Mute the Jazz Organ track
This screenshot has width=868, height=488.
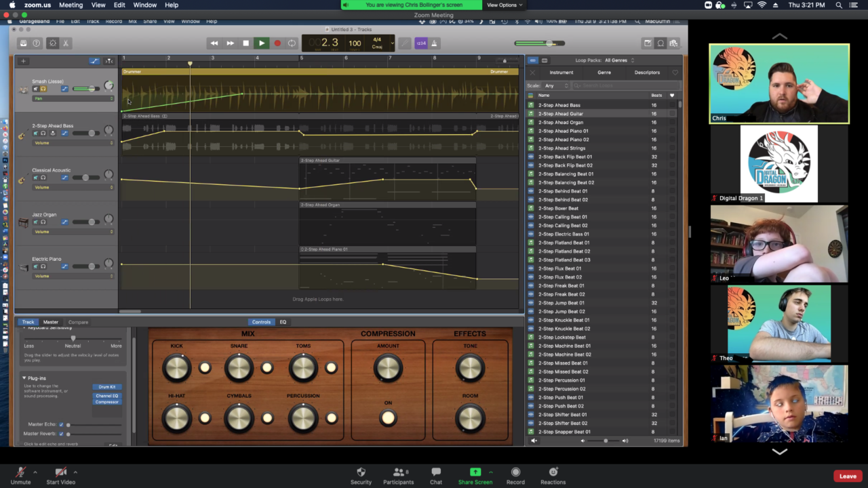(36, 222)
